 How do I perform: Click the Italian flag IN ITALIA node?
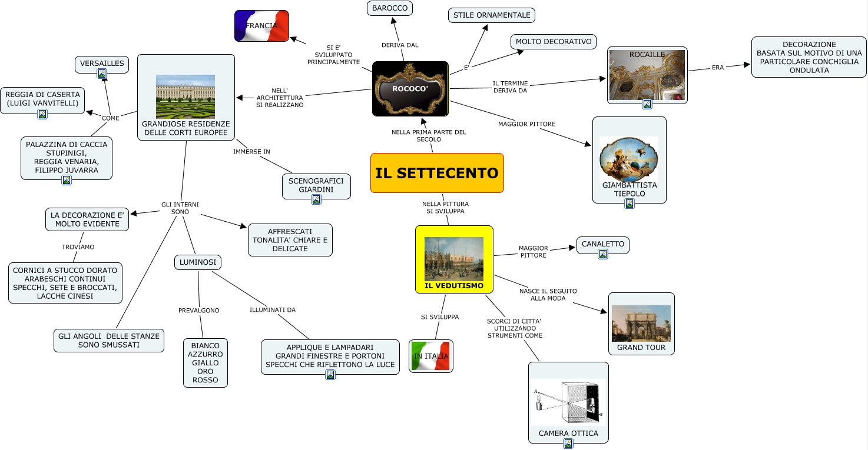click(x=431, y=356)
